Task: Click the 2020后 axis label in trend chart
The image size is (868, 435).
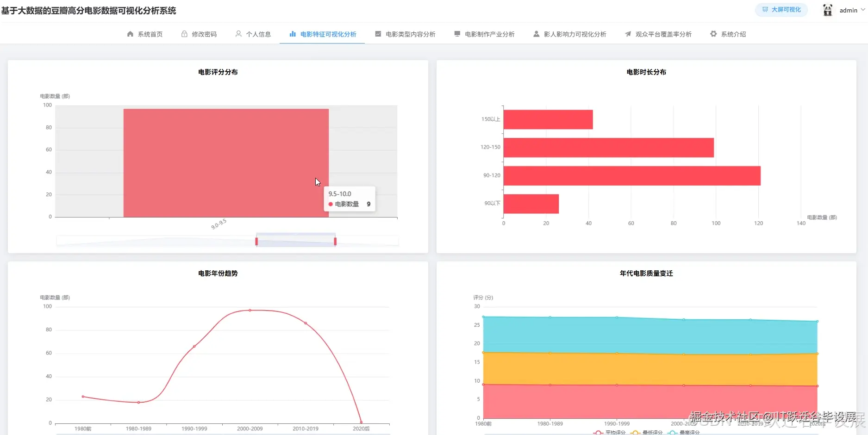Action: (361, 429)
